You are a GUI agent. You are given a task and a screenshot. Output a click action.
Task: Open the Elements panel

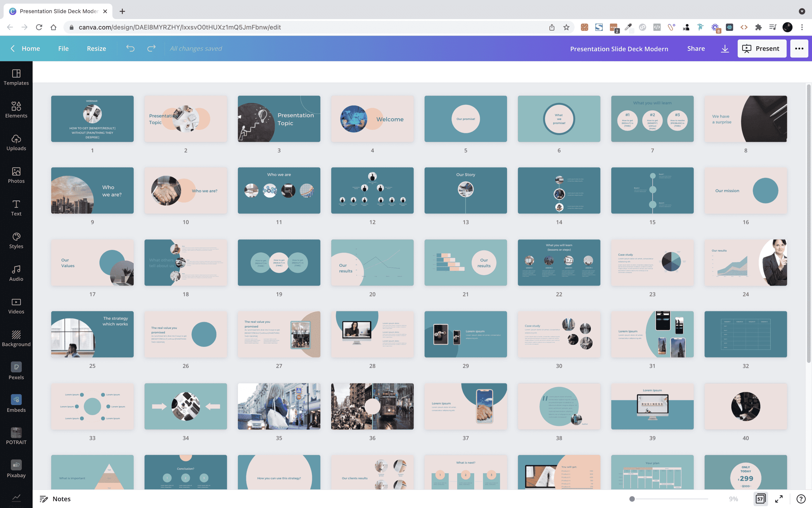tap(16, 110)
